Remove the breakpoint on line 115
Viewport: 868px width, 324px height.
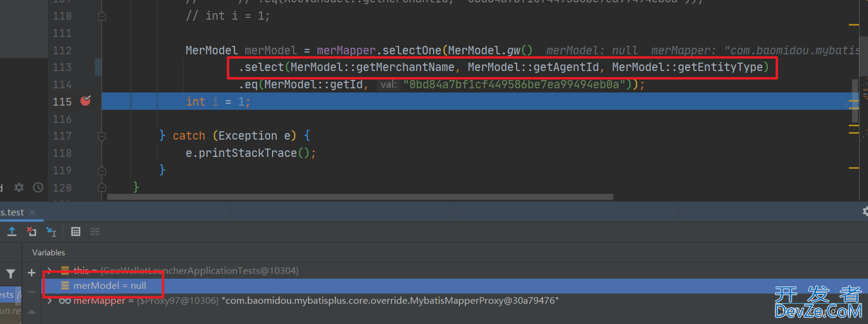coord(86,101)
